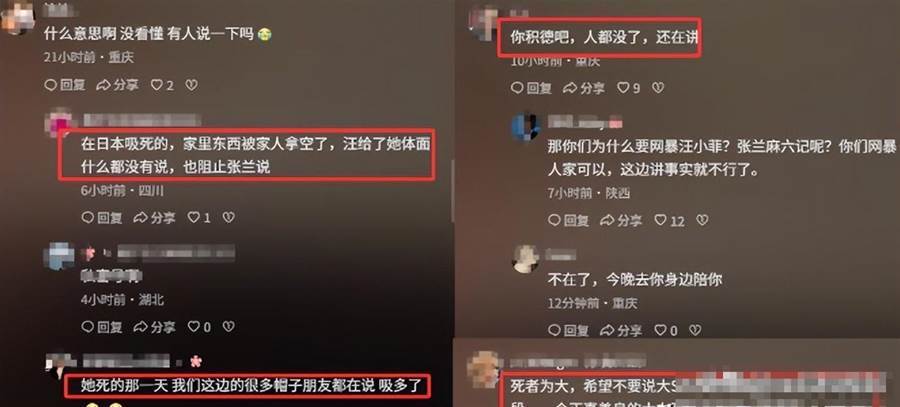900x407 pixels.
Task: Dislike the 12分钟前 重庆 comment
Action: click(695, 330)
